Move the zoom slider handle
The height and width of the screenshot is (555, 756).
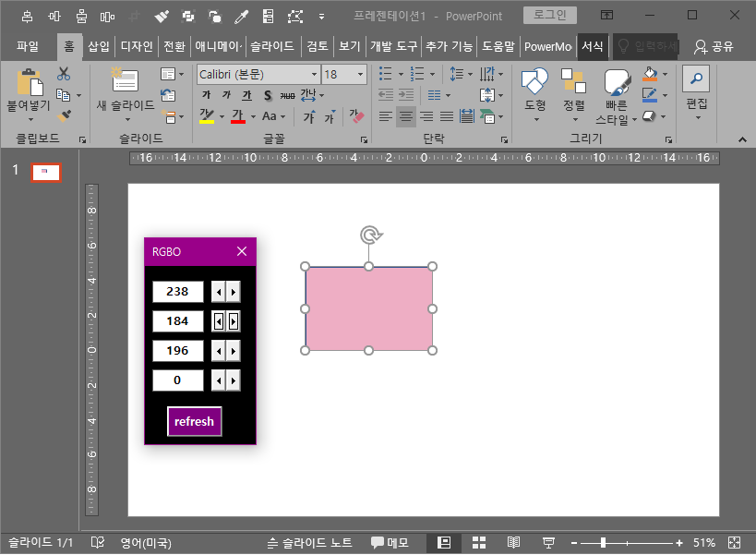(x=603, y=543)
